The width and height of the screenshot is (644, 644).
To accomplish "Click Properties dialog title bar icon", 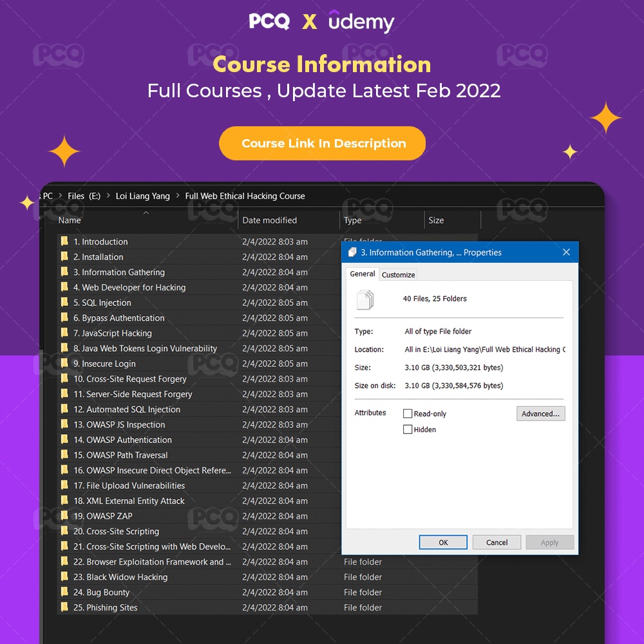I will point(352,252).
